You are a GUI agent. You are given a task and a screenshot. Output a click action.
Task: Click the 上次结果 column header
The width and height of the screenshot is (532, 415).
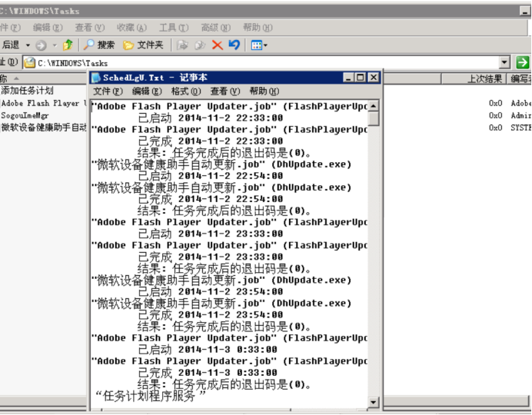point(474,78)
